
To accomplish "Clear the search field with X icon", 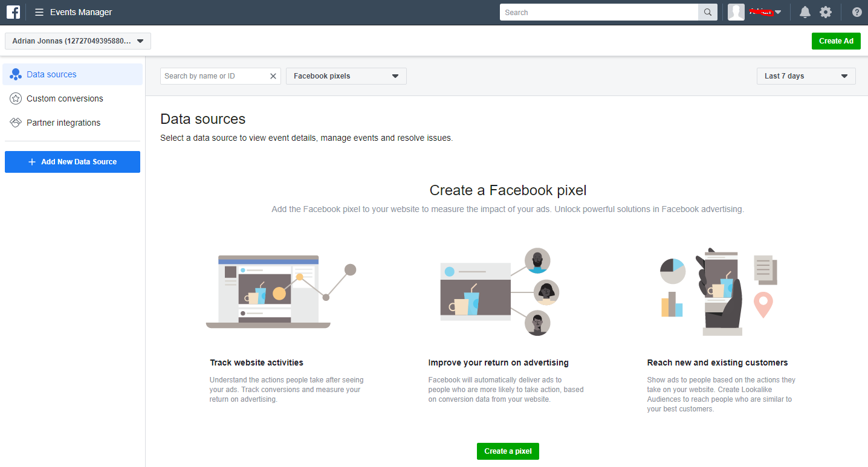I will (273, 76).
